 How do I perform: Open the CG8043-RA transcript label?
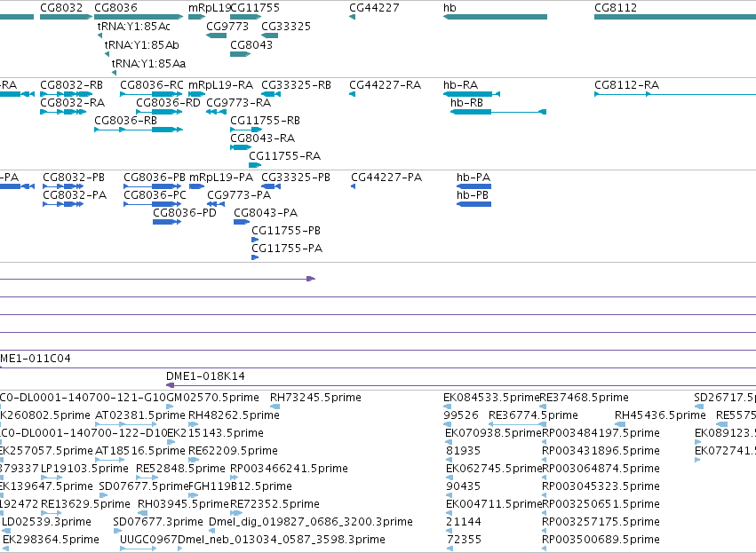262,138
